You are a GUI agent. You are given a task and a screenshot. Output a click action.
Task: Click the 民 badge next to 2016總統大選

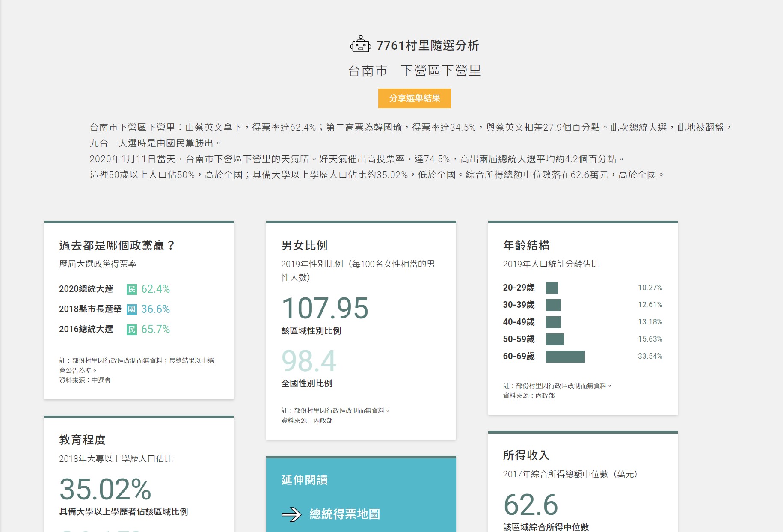pos(133,329)
